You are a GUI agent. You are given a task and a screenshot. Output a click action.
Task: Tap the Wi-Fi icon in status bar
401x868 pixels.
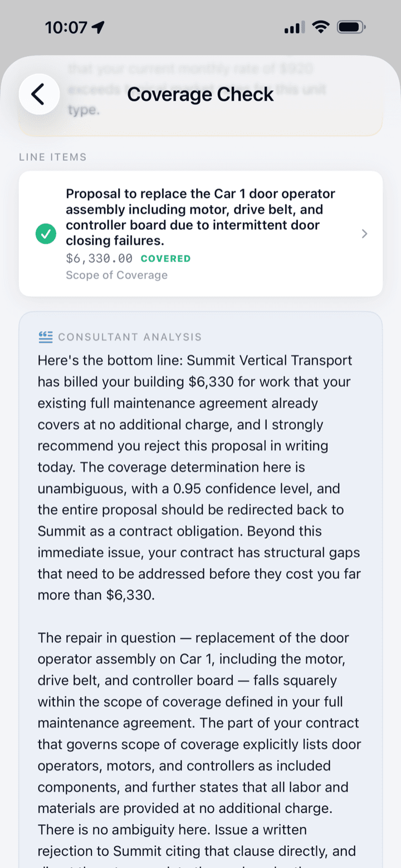[x=321, y=27]
